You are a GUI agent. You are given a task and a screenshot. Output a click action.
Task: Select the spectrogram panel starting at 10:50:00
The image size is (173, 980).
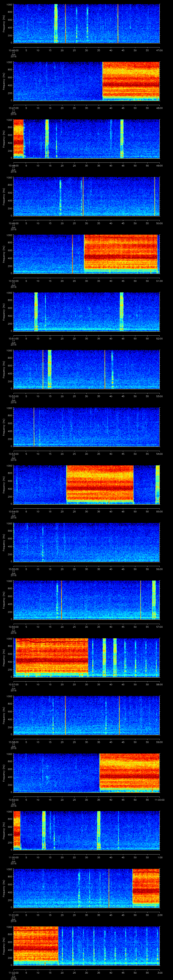(x=86, y=254)
